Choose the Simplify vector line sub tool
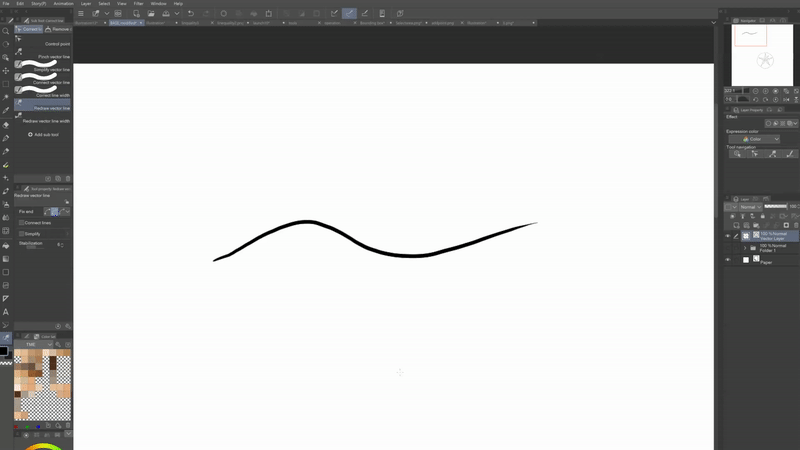 coord(42,66)
